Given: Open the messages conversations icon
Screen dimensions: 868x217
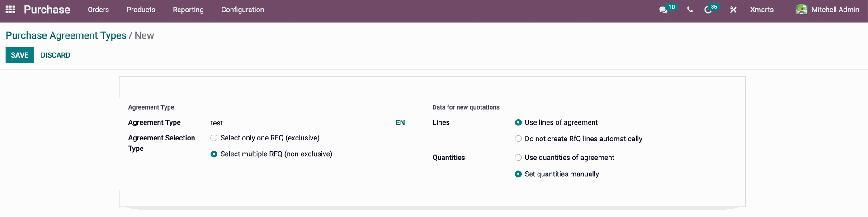Looking at the screenshot, I should (x=663, y=10).
